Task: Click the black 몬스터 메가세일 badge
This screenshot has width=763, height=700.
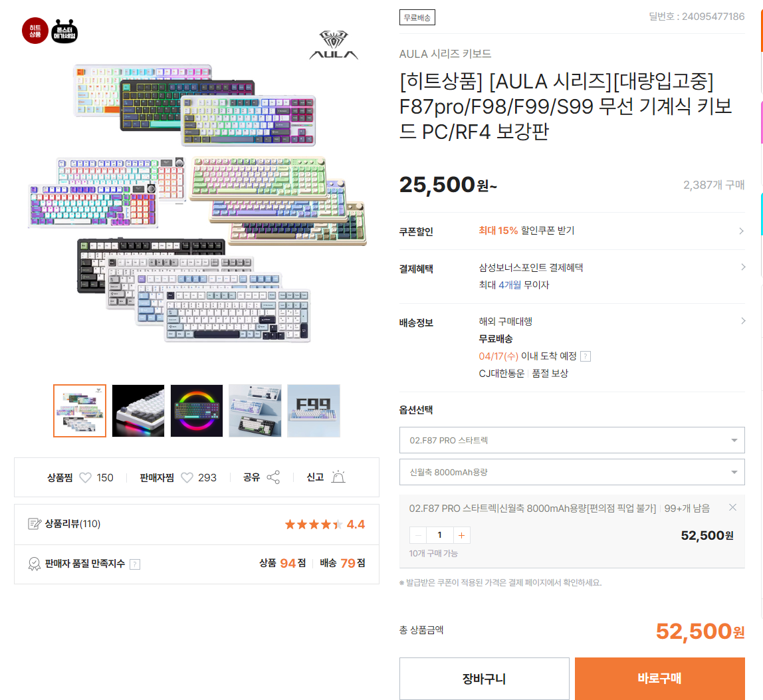Action: pos(64,32)
